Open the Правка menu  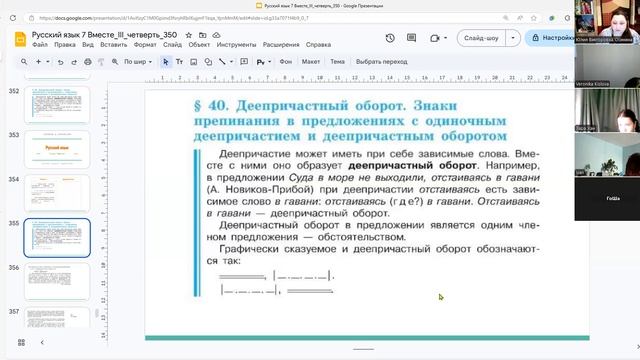click(65, 44)
